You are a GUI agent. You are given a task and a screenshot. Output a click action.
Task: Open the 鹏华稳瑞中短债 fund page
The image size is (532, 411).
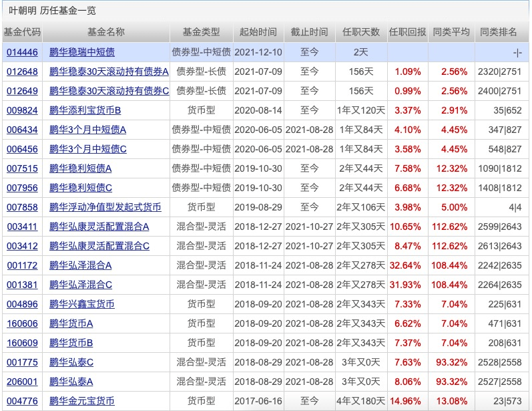81,52
